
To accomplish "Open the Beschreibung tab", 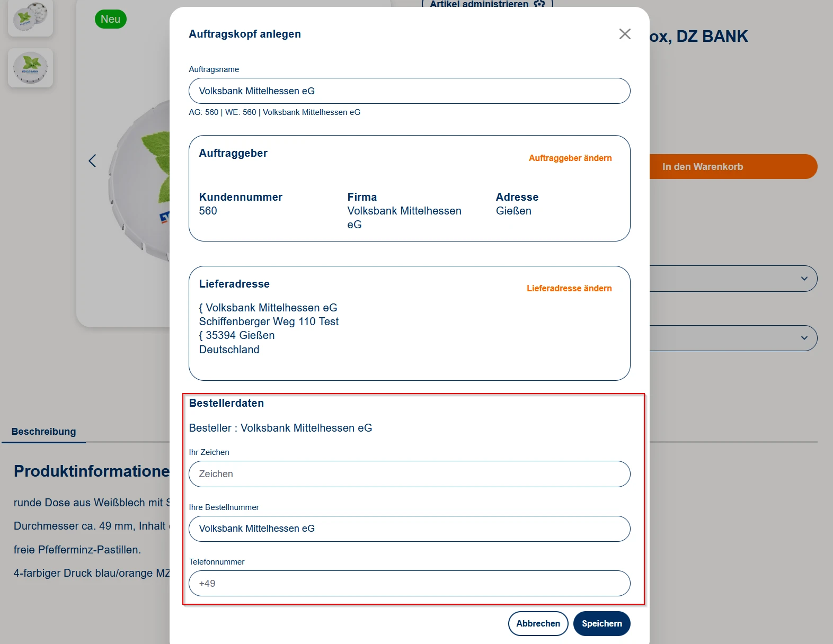I will click(x=43, y=432).
